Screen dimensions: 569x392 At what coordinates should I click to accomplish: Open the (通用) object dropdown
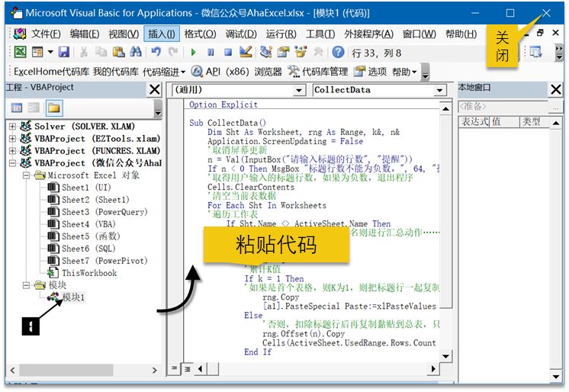[x=299, y=90]
